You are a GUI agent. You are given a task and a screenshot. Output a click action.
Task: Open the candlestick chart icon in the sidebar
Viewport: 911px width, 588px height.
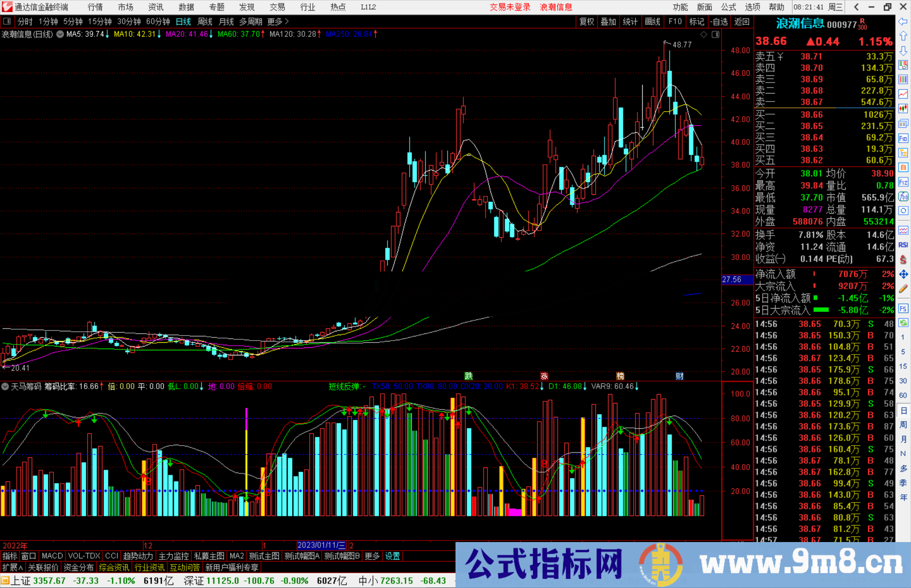(x=903, y=108)
